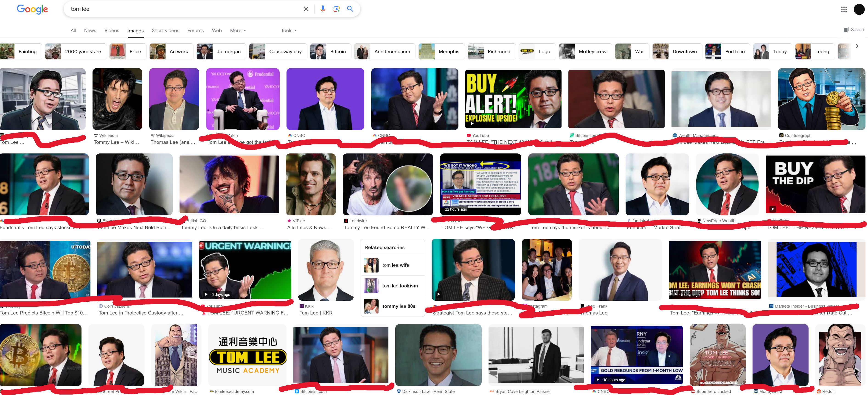Open Google Lens image search icon
Viewport: 868px width, 395px height.
[336, 9]
